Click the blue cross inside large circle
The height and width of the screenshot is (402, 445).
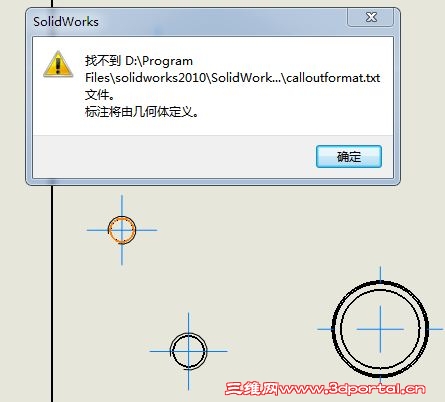[380, 329]
